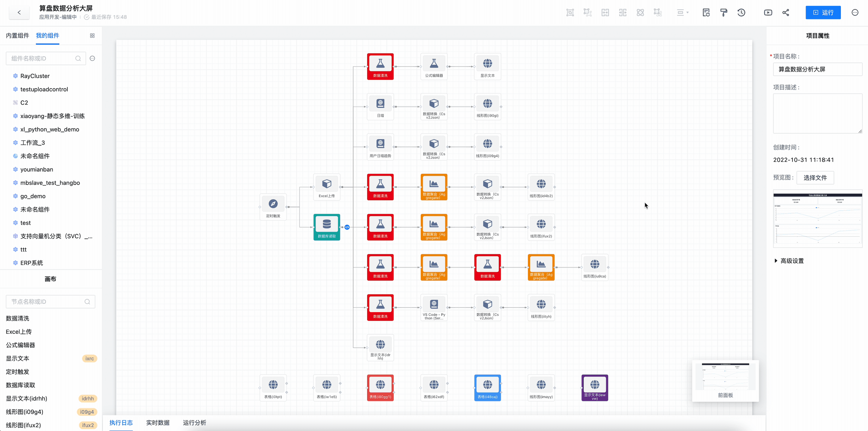The height and width of the screenshot is (431, 868).
Task: Select RayCluster in the component list
Action: click(x=35, y=76)
